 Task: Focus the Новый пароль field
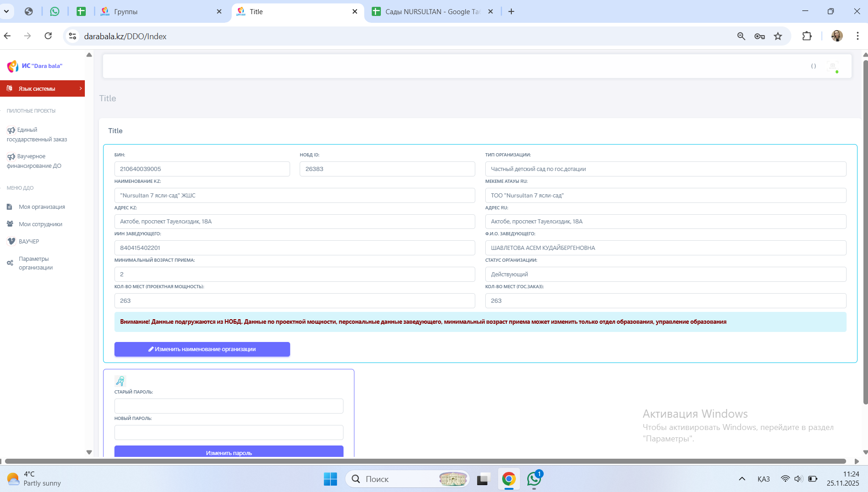pyautogui.click(x=229, y=432)
